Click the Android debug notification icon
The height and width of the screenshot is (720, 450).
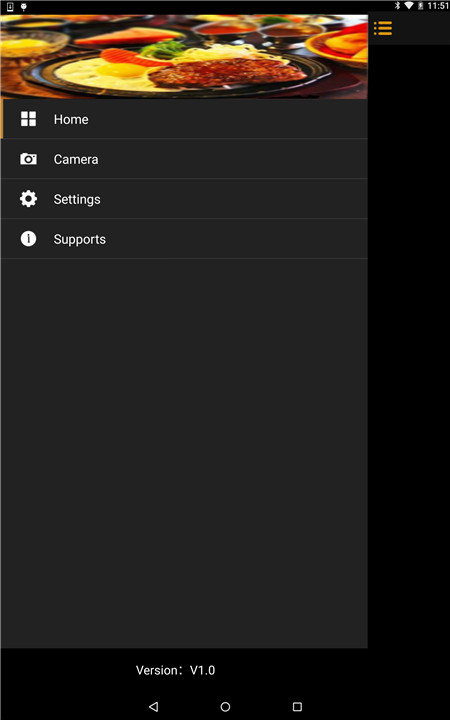[23, 6]
